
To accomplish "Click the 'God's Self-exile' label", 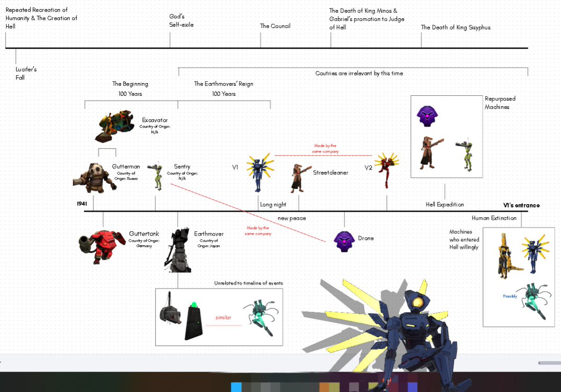I will tap(181, 21).
